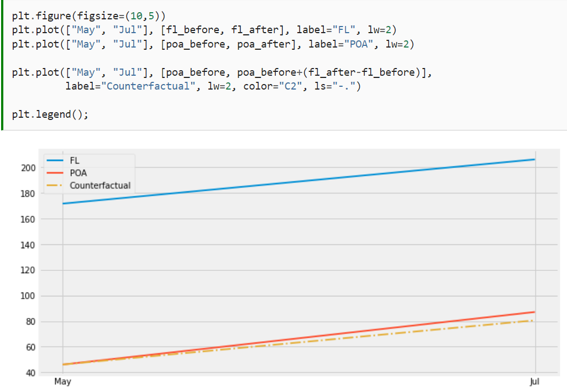Image resolution: width=567 pixels, height=392 pixels.
Task: Click the 200 y-axis tick label
Action: pyautogui.click(x=28, y=168)
